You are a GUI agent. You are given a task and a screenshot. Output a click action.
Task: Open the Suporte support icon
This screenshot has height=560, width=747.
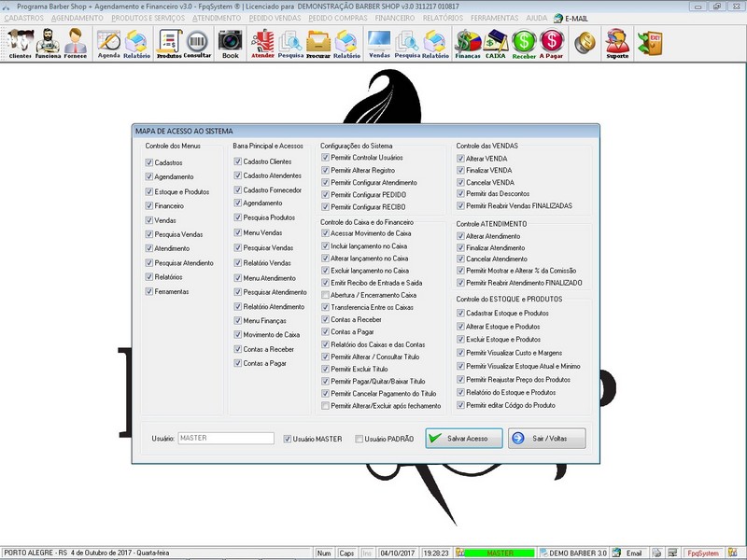(x=616, y=43)
